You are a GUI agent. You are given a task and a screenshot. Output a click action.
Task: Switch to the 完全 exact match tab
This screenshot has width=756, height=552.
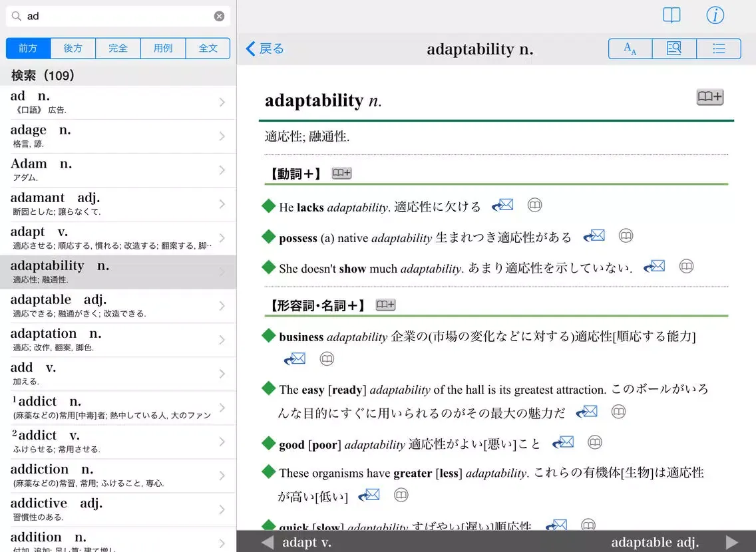(x=118, y=48)
